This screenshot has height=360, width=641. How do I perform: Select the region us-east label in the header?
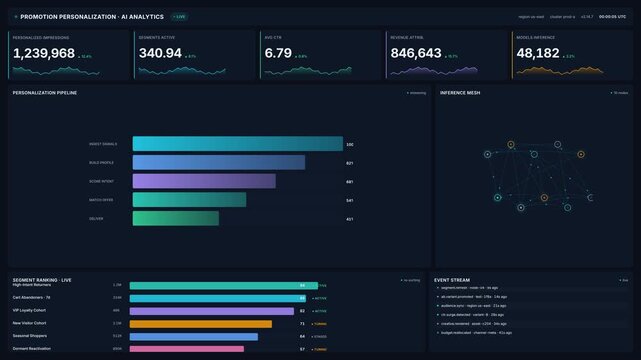pos(531,17)
